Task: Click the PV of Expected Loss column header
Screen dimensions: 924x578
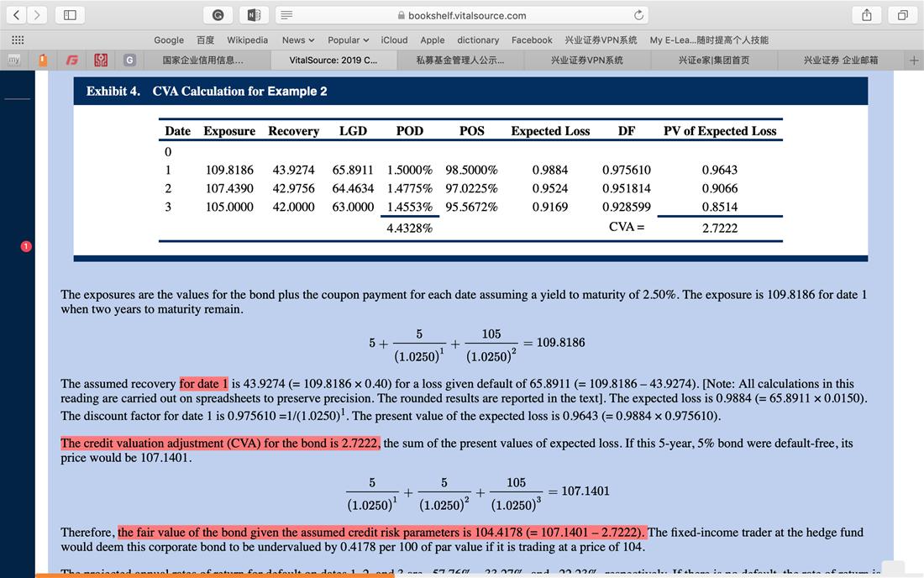Action: [x=720, y=131]
